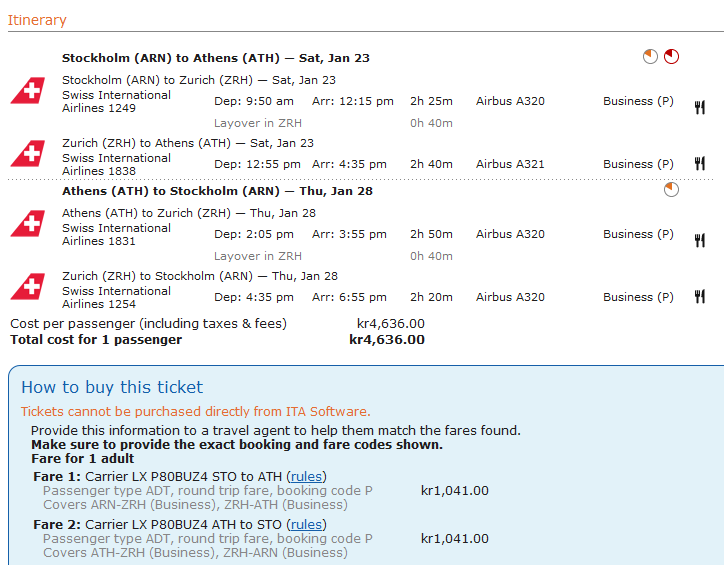Click the Fare 1 price kr1,041.00
The width and height of the screenshot is (724, 565).
point(455,490)
